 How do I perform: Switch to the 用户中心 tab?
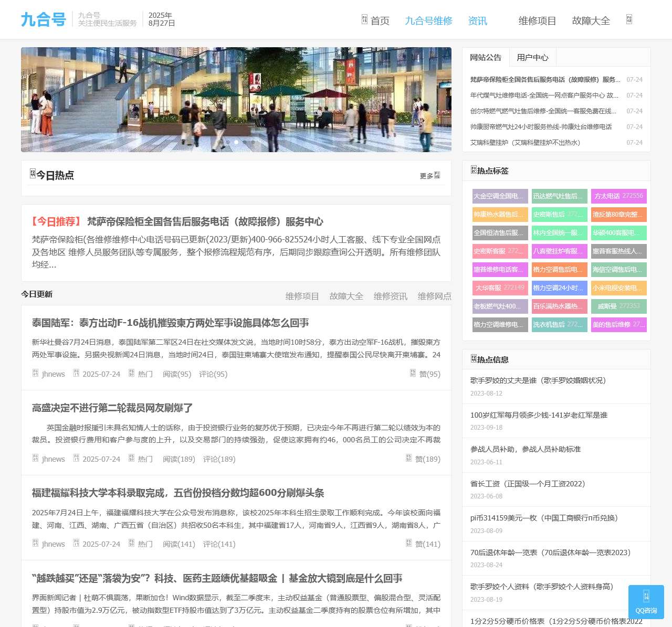tap(532, 58)
